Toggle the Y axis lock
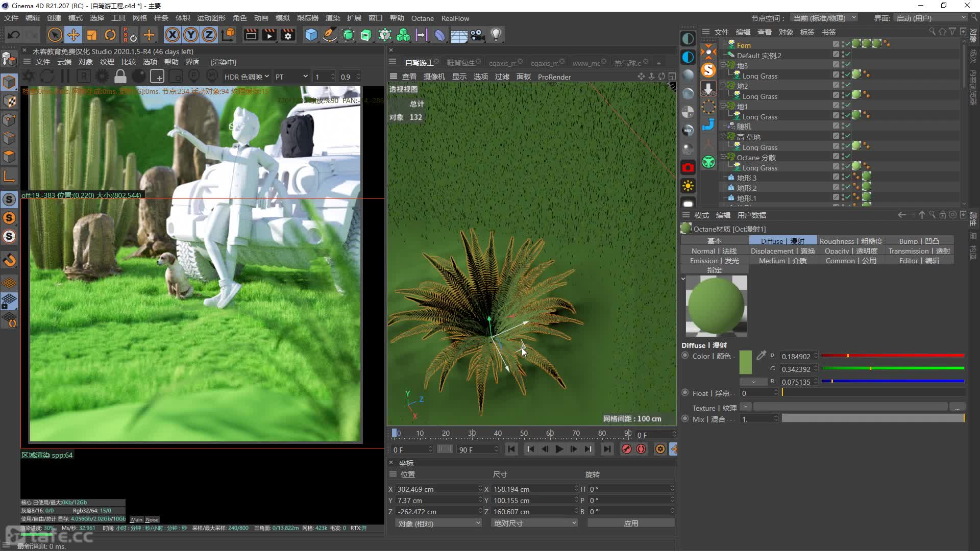Viewport: 980px width, 551px height. [x=191, y=35]
